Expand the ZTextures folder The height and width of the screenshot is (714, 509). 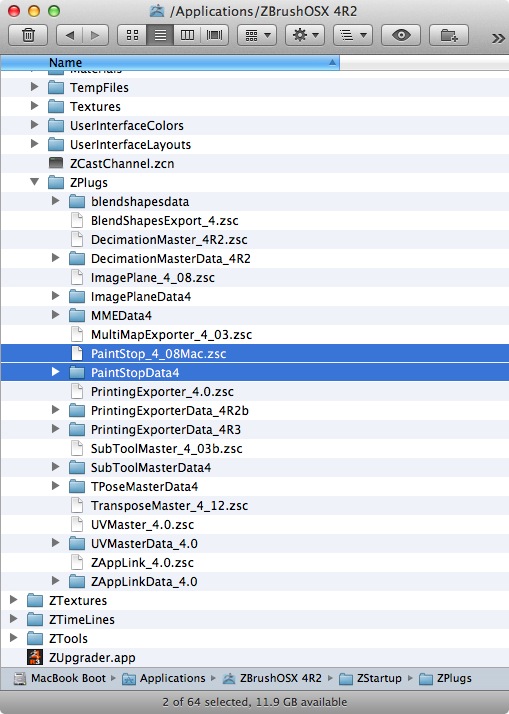tap(14, 600)
